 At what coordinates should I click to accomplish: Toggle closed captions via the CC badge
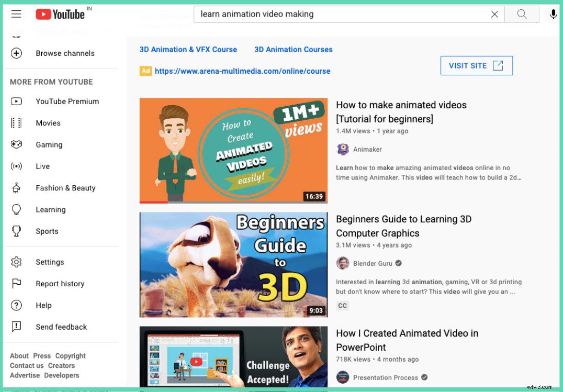(x=342, y=305)
